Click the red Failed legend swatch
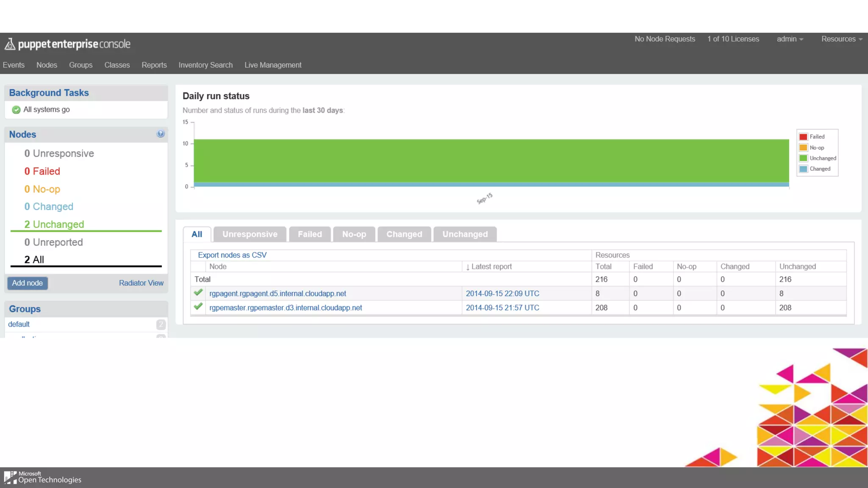Image resolution: width=868 pixels, height=488 pixels. 803,137
